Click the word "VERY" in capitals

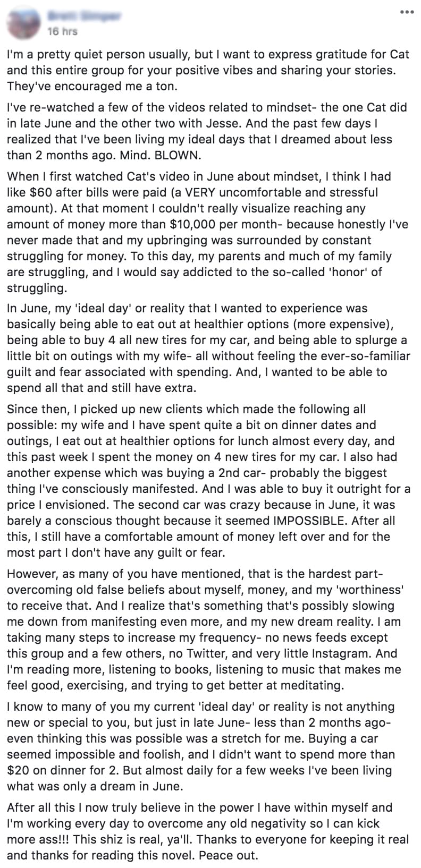[191, 192]
